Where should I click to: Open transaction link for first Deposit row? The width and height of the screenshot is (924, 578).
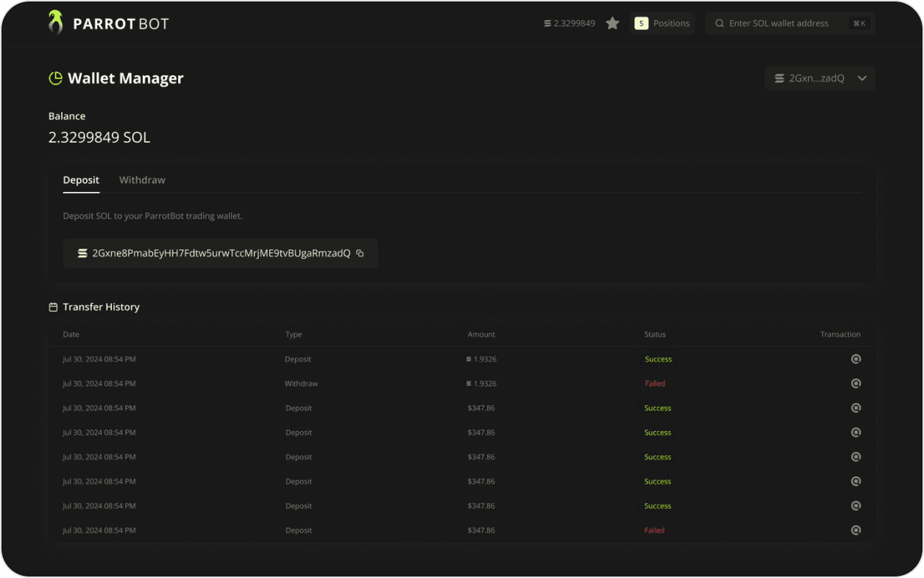click(x=856, y=359)
